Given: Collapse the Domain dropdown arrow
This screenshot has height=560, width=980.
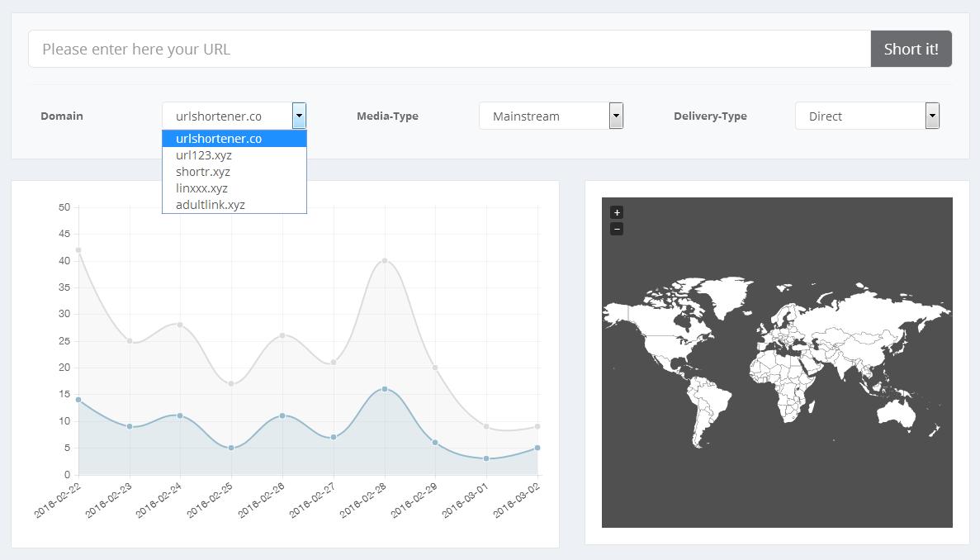Looking at the screenshot, I should 299,116.
